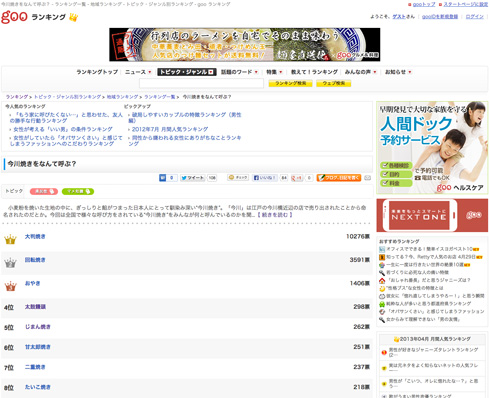Open the 大判焼き ranking entry
Screen dimensions: 490x398
click(x=35, y=237)
